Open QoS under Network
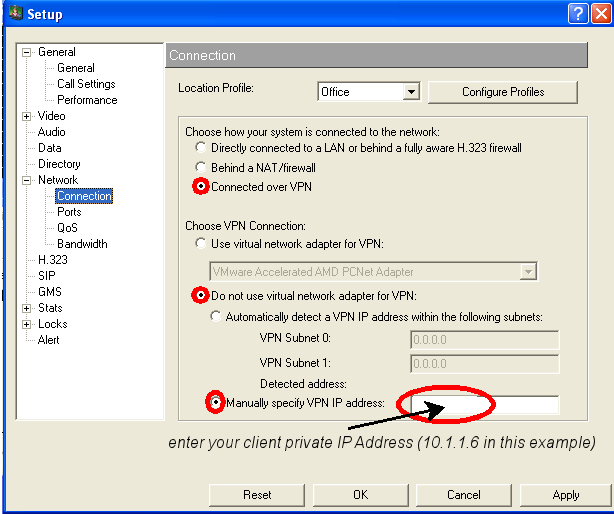The height and width of the screenshot is (514, 614). (67, 228)
